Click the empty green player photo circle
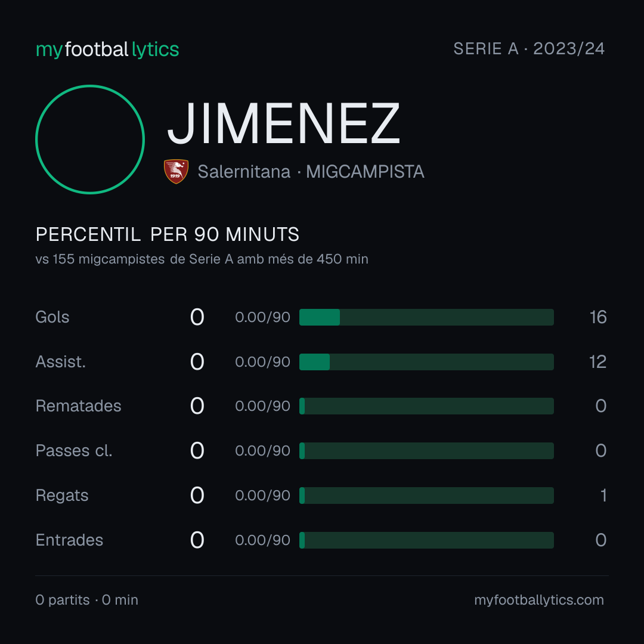This screenshot has height=644, width=644. coord(90,140)
